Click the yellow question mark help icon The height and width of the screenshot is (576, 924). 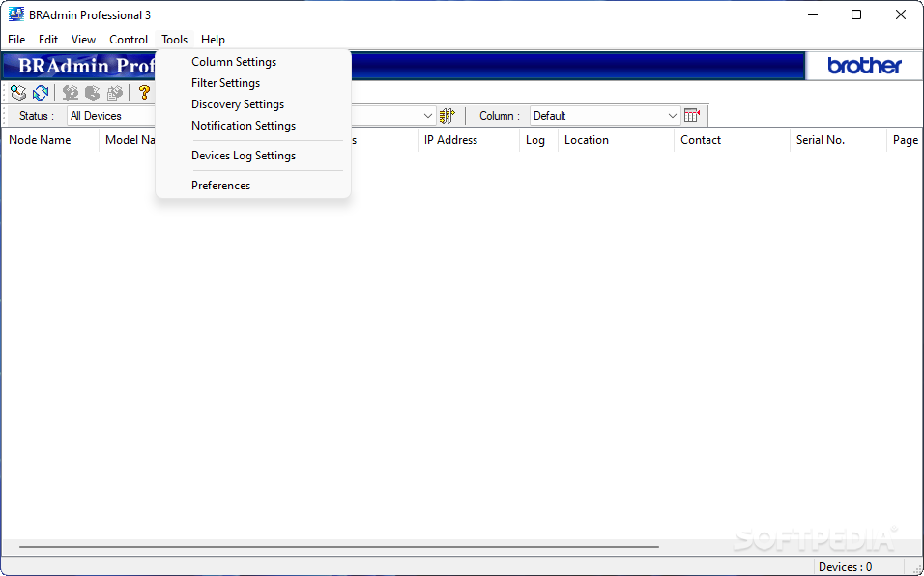click(144, 93)
